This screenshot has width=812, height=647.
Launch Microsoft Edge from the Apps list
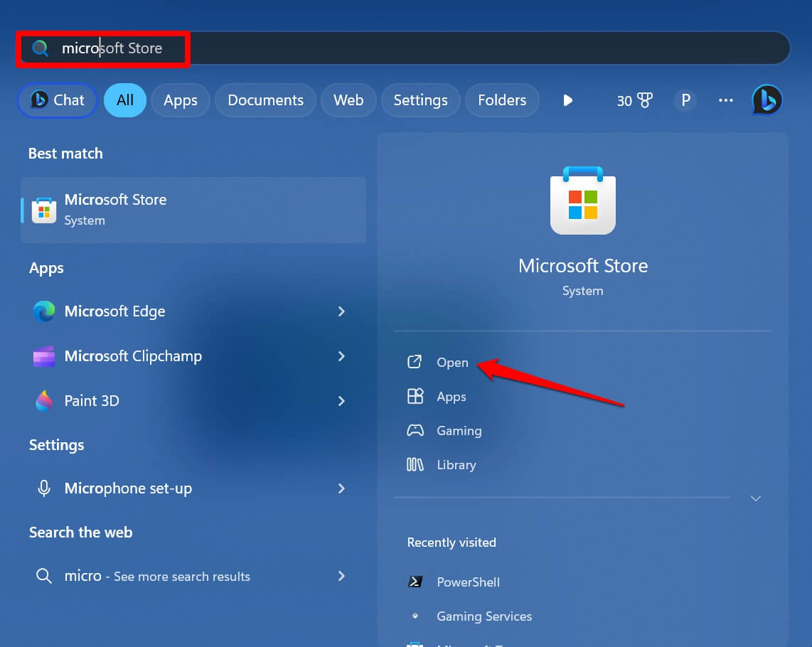pyautogui.click(x=114, y=311)
